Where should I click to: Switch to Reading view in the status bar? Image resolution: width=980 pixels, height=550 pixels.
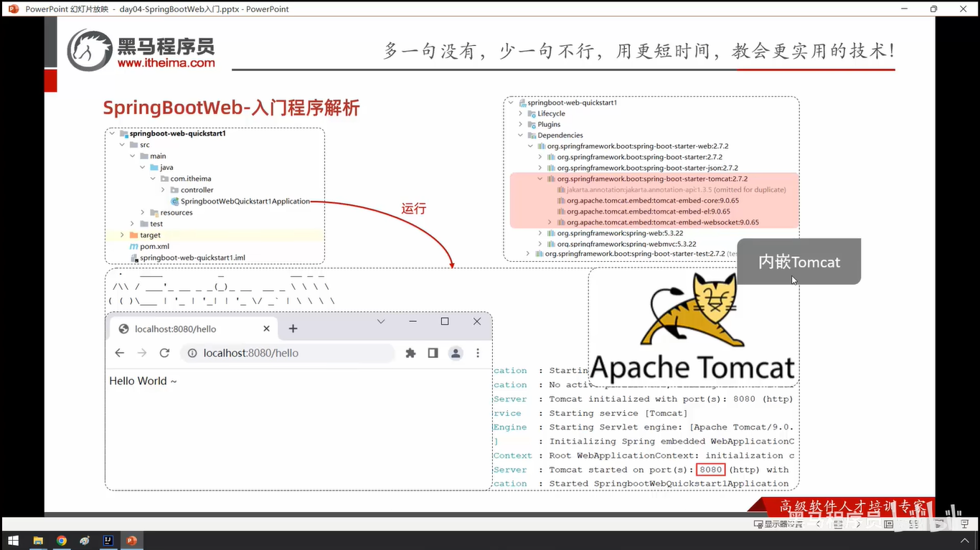938,524
